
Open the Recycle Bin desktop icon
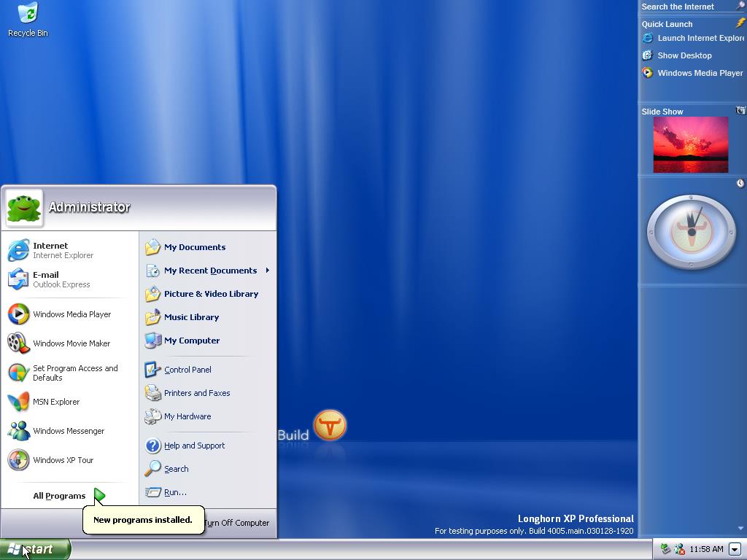click(28, 20)
